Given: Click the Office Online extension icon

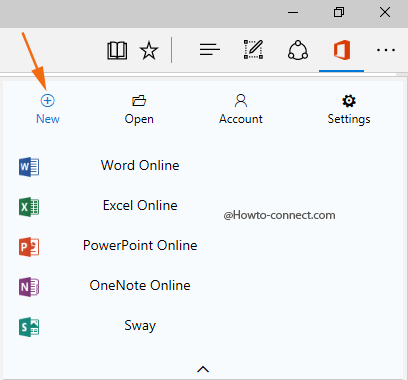Looking at the screenshot, I should coord(342,50).
